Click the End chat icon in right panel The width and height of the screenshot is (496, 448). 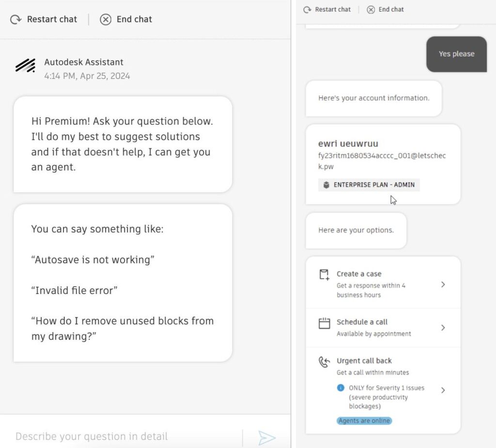371,10
